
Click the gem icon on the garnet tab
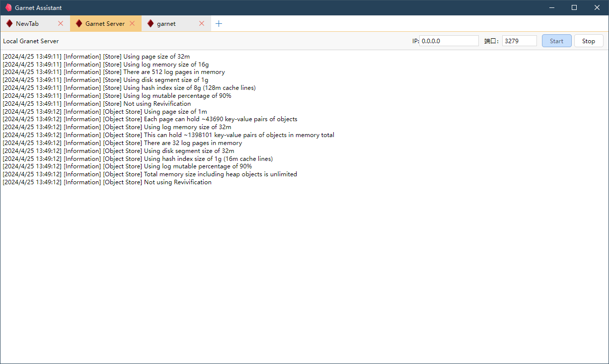click(151, 23)
